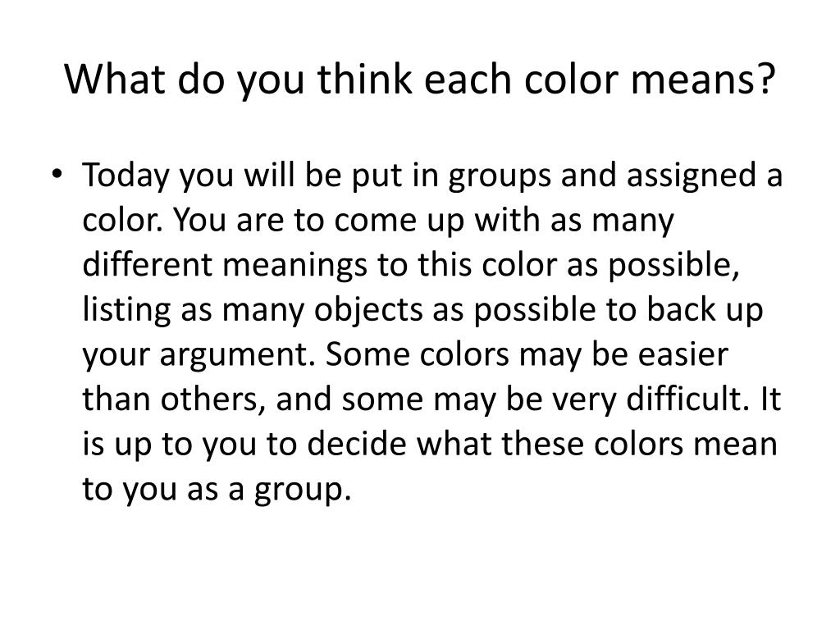Click the word "objects" in the body text

pyautogui.click(x=368, y=311)
